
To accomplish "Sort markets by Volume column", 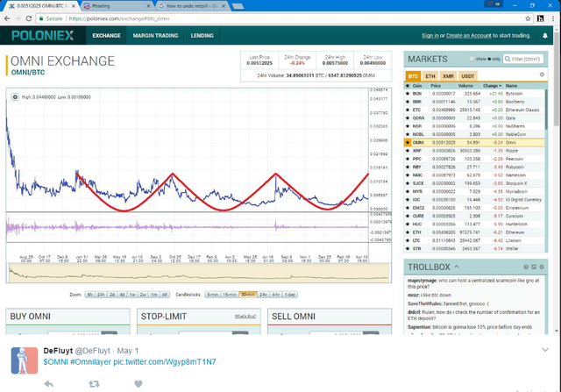I will 465,86.
